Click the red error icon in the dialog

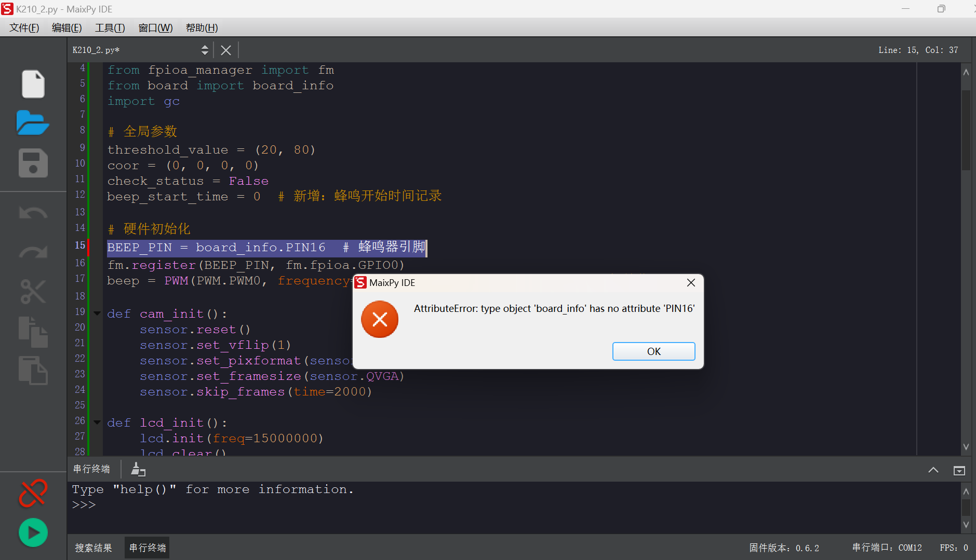click(380, 319)
